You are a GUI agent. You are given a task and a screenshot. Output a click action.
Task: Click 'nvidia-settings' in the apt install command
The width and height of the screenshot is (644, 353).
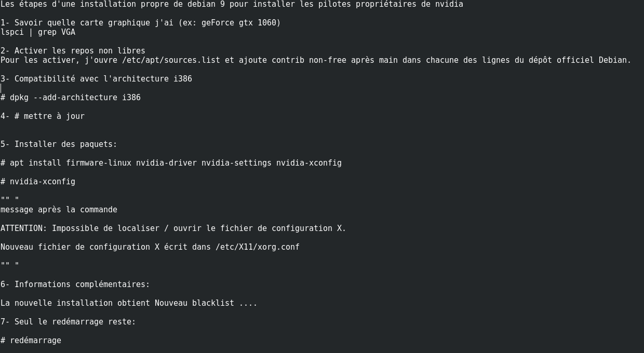tap(236, 163)
